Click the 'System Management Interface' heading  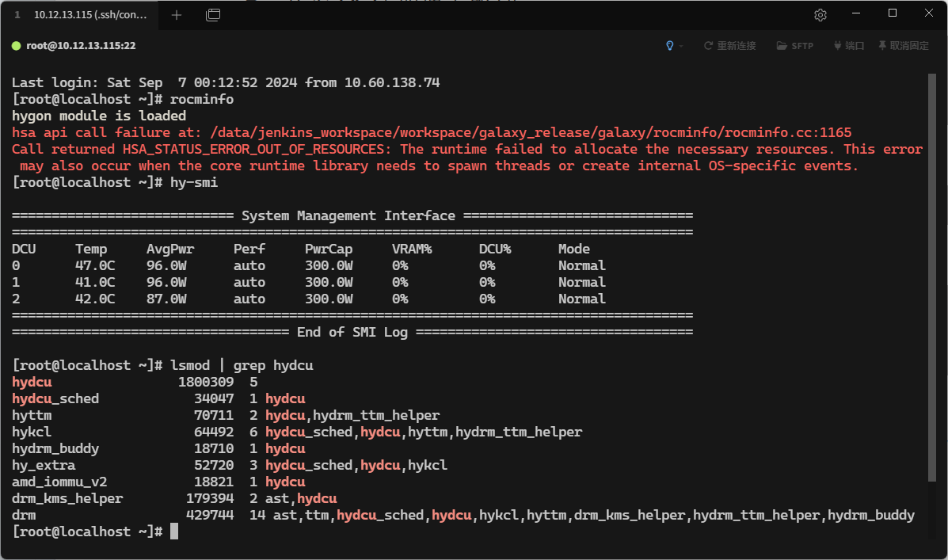(x=348, y=216)
